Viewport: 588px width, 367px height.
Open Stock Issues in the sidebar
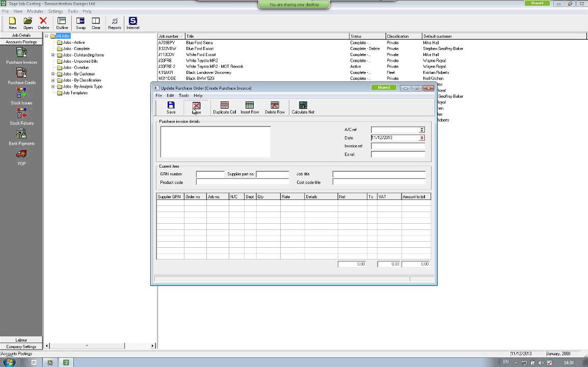coord(21,96)
